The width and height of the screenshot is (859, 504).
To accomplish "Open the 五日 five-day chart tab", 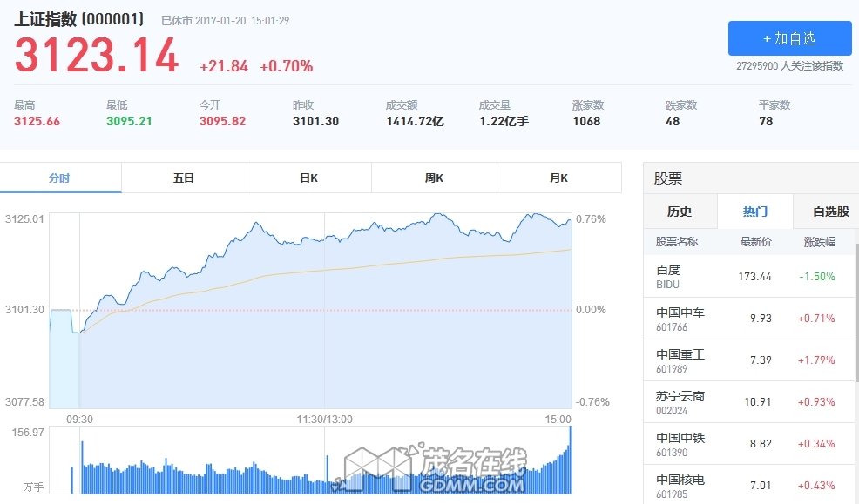I will [184, 178].
